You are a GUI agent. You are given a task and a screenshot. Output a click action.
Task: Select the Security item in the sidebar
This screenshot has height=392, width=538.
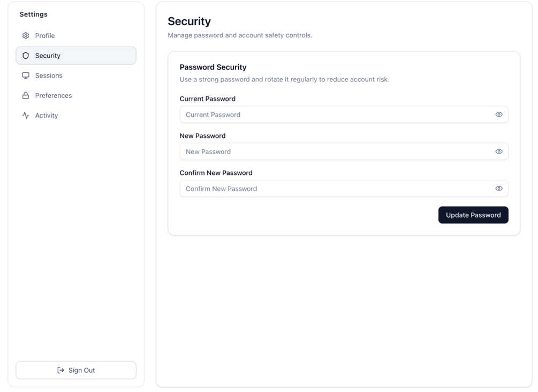(x=76, y=56)
